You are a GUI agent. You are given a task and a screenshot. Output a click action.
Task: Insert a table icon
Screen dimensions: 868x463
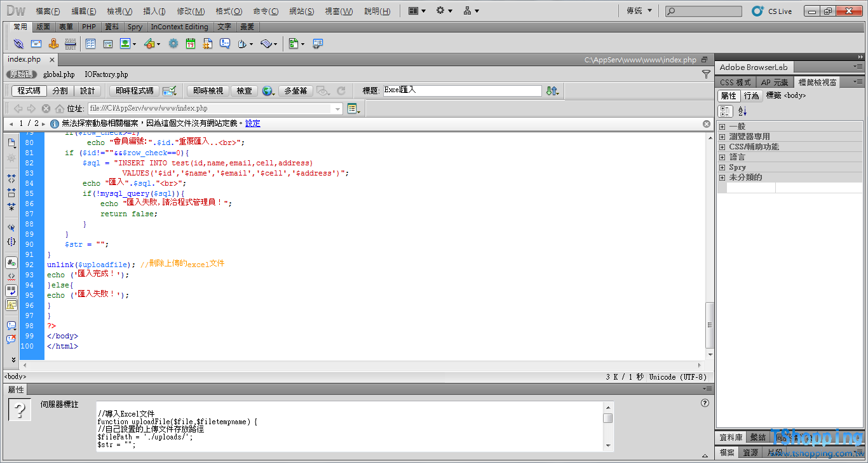(x=90, y=44)
